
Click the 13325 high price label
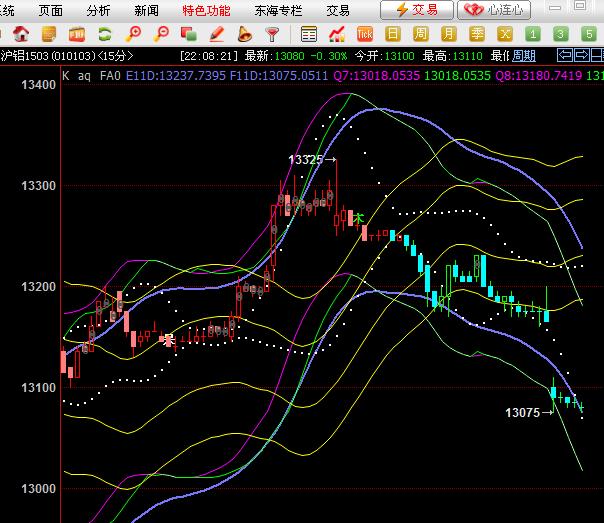[306, 160]
